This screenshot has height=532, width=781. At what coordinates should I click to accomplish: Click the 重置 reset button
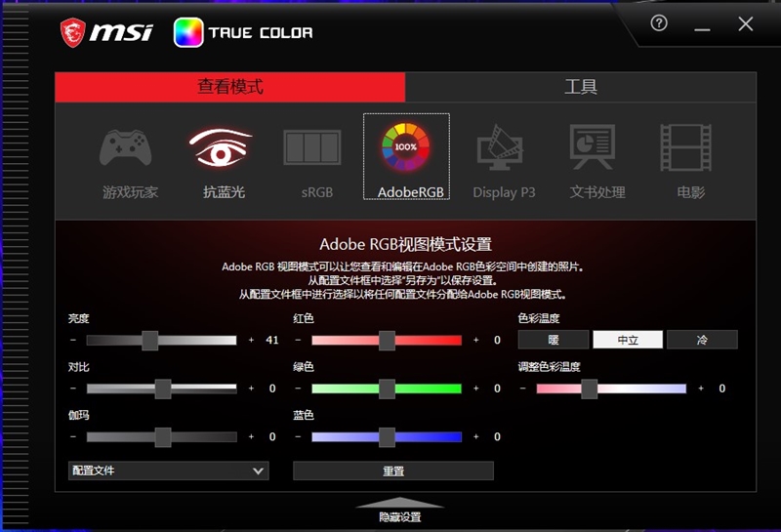(393, 471)
